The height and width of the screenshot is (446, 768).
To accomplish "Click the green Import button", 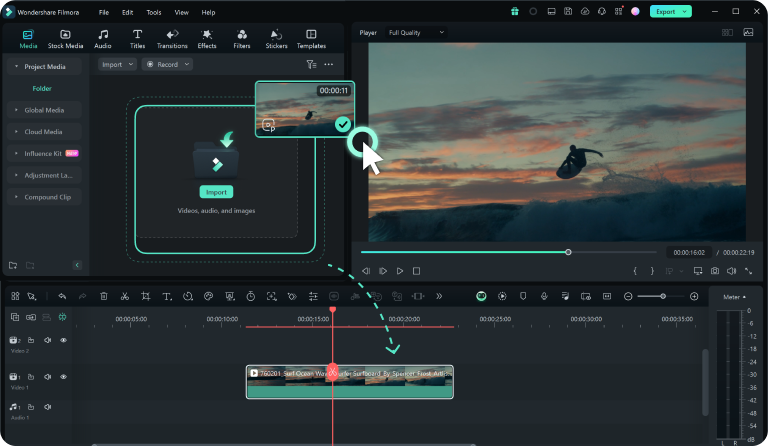I will pos(216,192).
